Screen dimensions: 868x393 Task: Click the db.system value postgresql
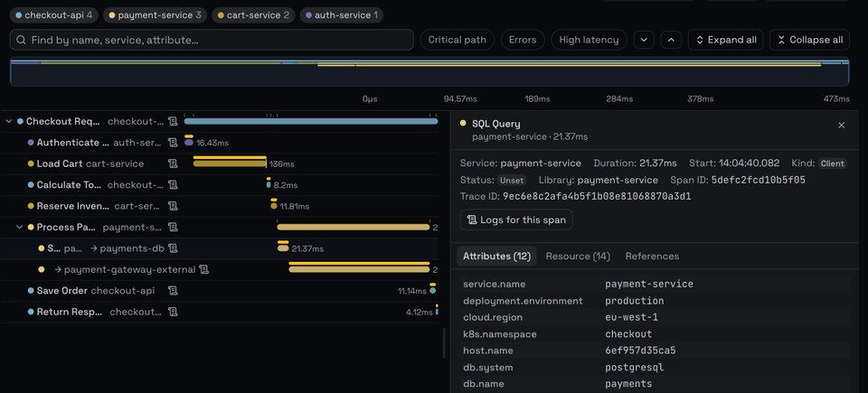pos(635,368)
